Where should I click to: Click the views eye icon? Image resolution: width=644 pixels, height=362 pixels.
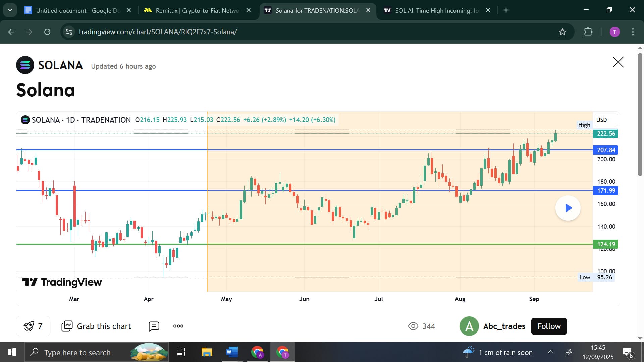click(x=413, y=326)
